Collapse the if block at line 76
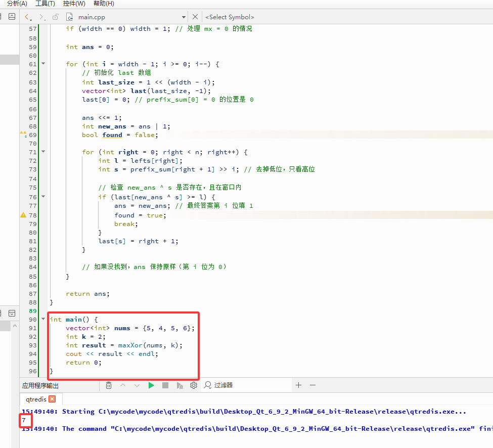Image resolution: width=493 pixels, height=448 pixels. [x=43, y=197]
